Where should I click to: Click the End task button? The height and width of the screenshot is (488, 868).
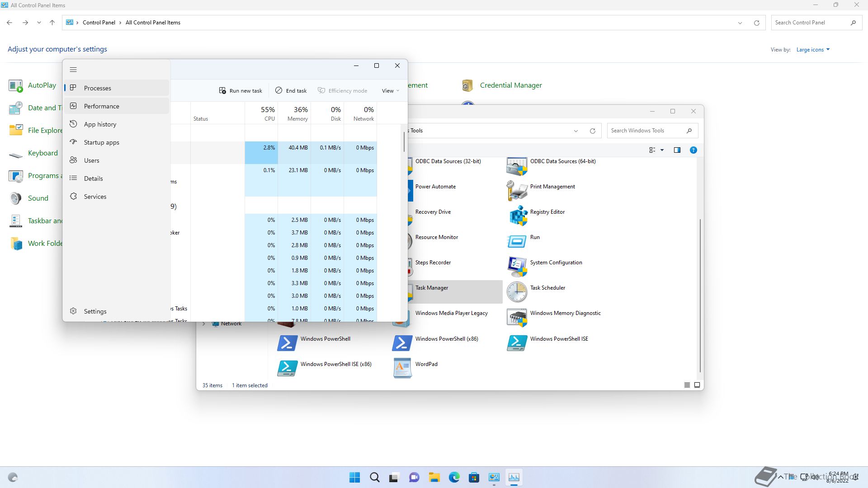click(x=291, y=91)
